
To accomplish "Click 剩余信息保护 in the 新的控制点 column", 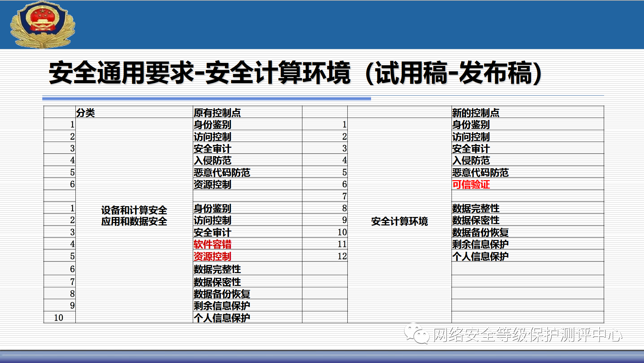I will tap(480, 244).
